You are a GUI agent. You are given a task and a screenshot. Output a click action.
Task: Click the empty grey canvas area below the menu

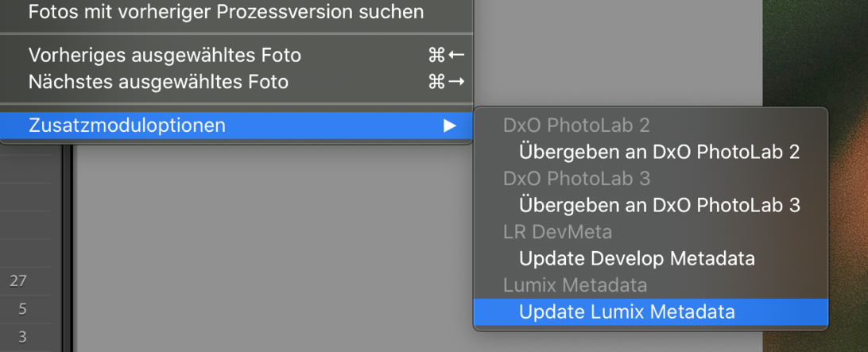270,254
